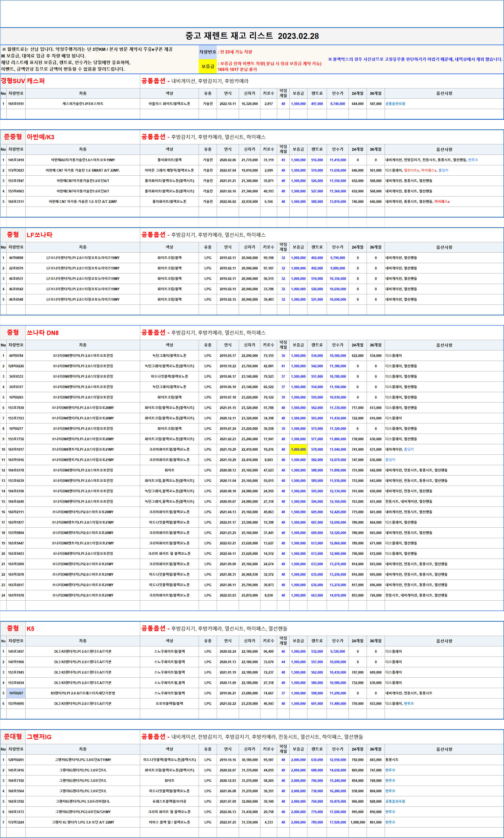Click the red "경형SUV" category label
The width and height of the screenshot is (504, 838).
(13, 81)
